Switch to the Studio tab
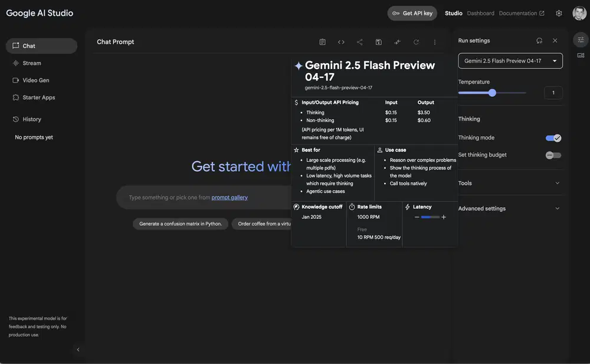Viewport: 590px width, 364px height. click(x=453, y=13)
